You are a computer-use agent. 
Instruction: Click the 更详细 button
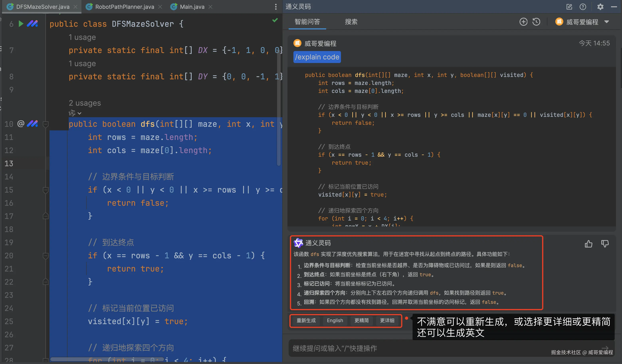(x=387, y=320)
